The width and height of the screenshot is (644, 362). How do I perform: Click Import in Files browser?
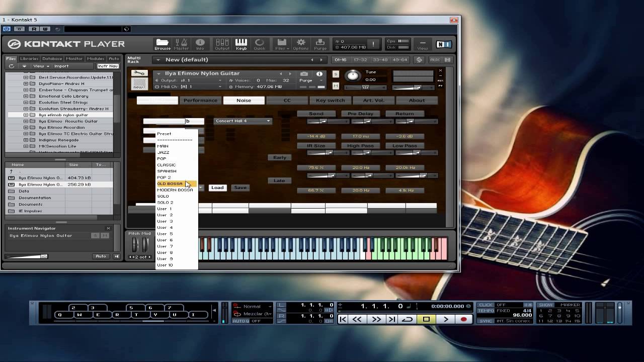tap(61, 66)
